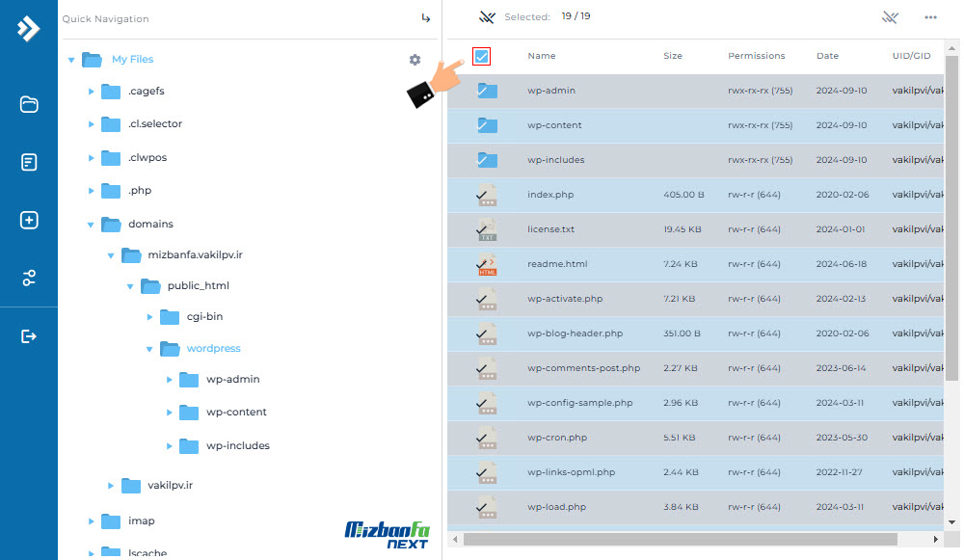
Task: Click the wp-includes folder icon in file list
Action: tap(488, 160)
